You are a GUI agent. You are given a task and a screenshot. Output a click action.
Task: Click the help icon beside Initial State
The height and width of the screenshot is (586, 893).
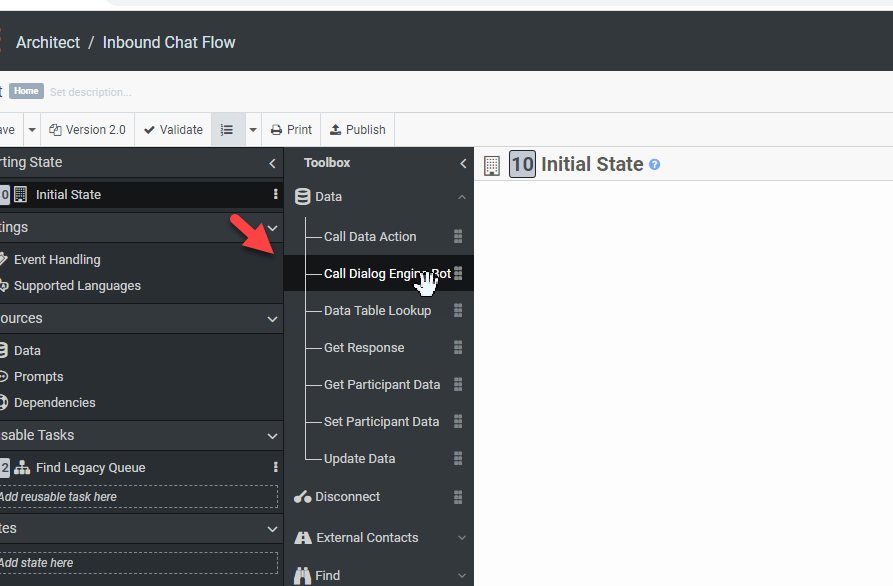coord(655,164)
